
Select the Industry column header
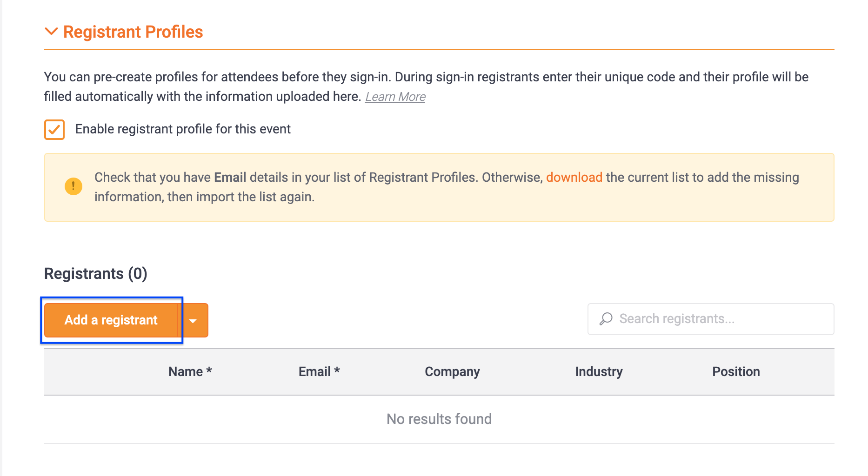(x=599, y=371)
